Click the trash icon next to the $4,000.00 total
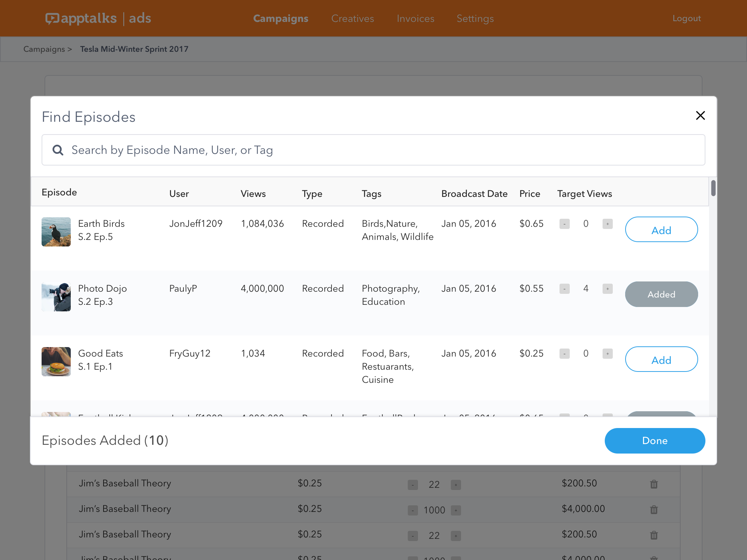 coord(654,510)
